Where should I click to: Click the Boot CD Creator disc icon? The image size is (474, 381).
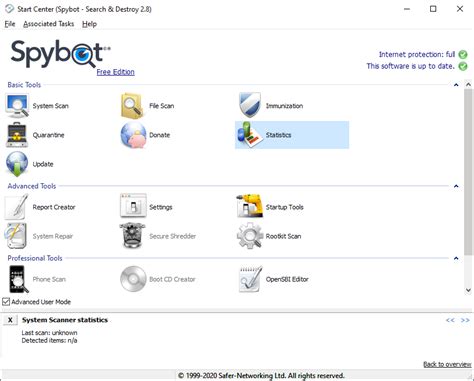click(x=133, y=279)
